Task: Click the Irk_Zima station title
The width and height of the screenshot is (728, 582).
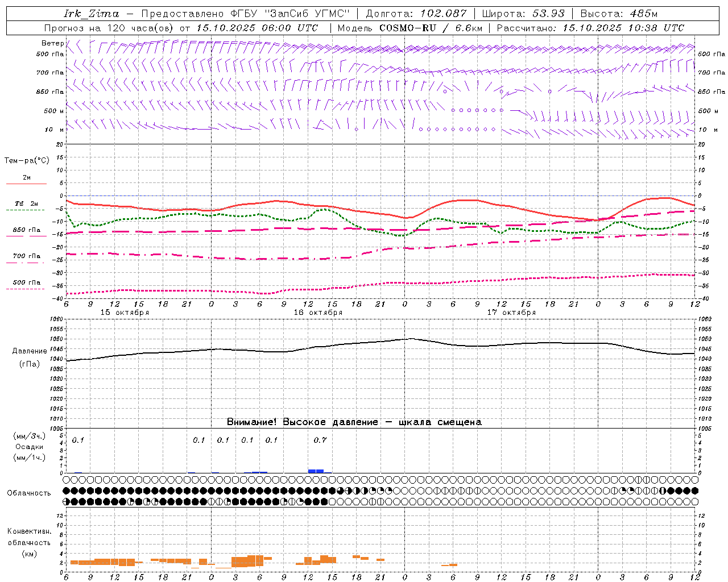Action: 91,14
